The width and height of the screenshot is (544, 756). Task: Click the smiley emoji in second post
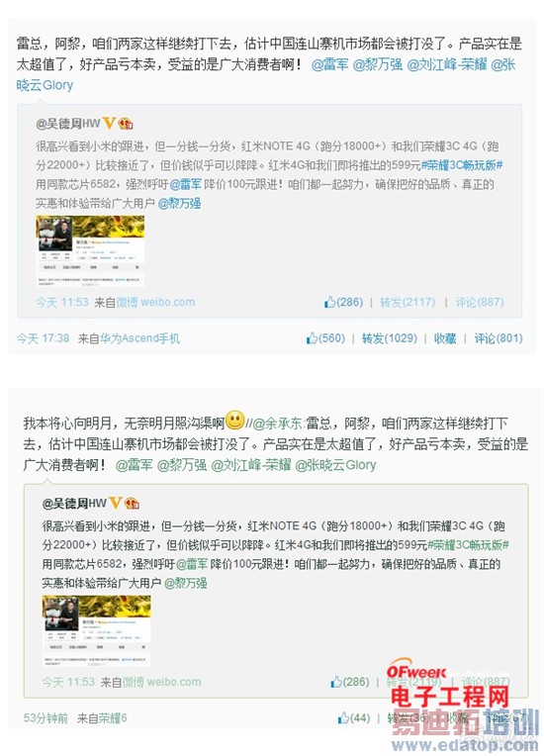(235, 420)
